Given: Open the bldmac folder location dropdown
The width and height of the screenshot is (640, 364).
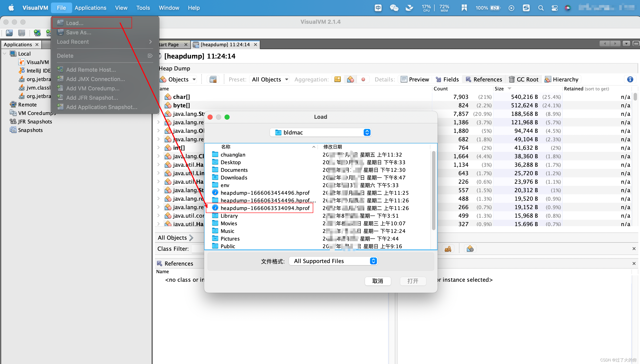Looking at the screenshot, I should click(320, 133).
